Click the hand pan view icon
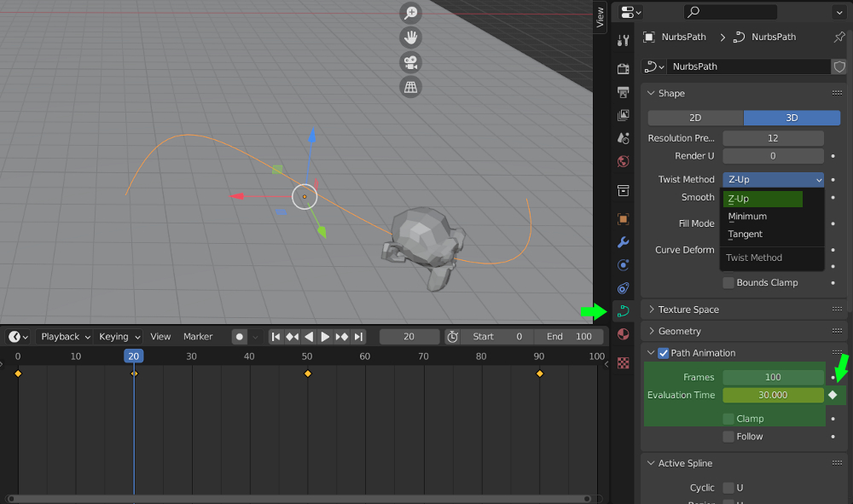 click(411, 38)
